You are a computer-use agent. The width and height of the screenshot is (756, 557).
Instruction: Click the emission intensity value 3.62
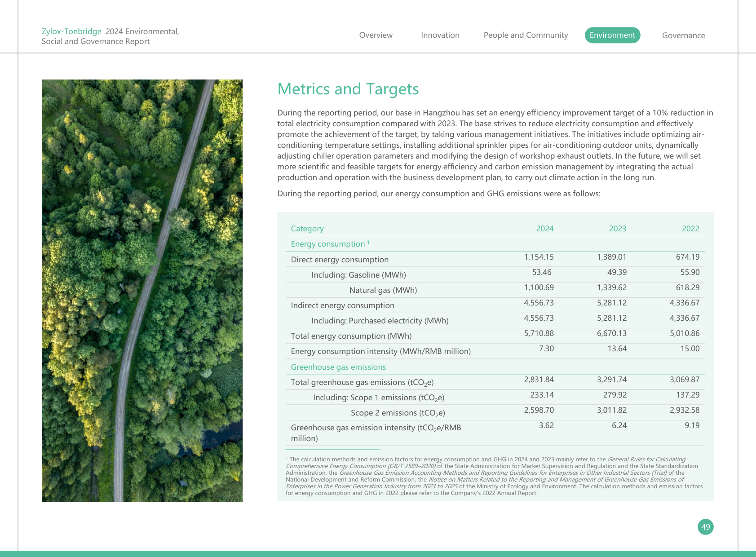pyautogui.click(x=546, y=425)
